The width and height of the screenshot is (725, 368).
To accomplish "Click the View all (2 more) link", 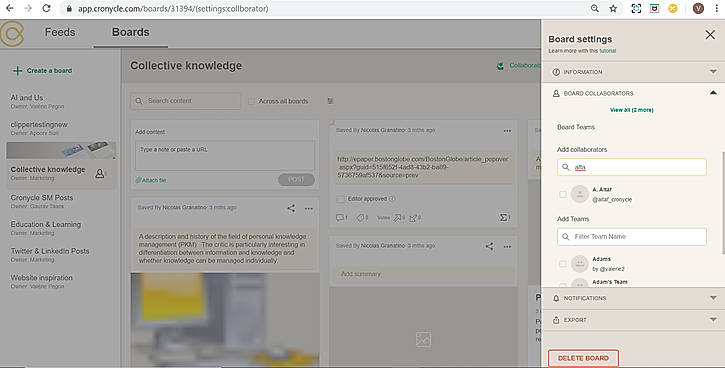I will pos(631,110).
